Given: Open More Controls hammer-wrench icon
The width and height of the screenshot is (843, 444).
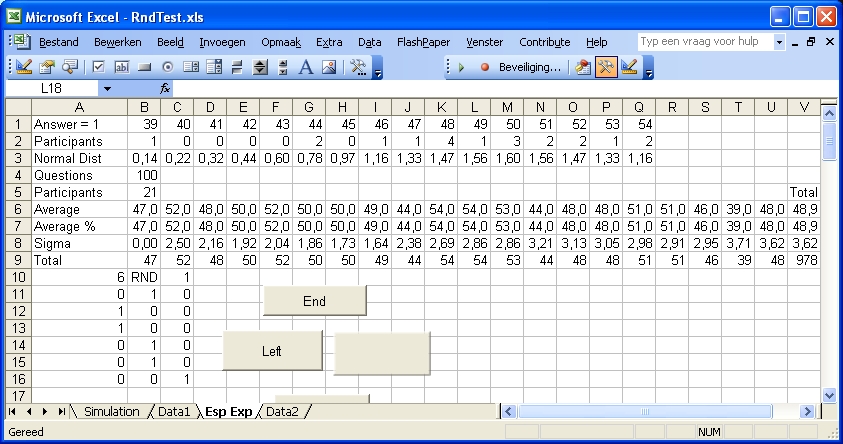Looking at the screenshot, I should (358, 67).
